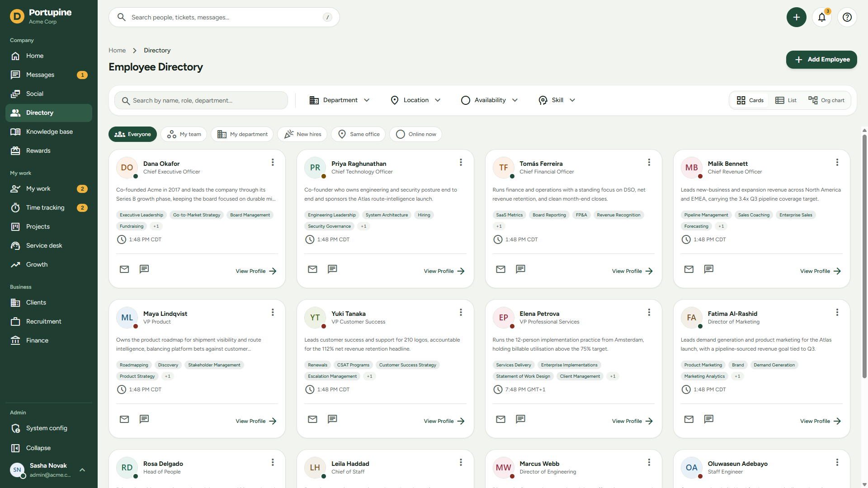Click the page vertical scrollbar
Viewport: 868px width, 488px height.
(864, 256)
